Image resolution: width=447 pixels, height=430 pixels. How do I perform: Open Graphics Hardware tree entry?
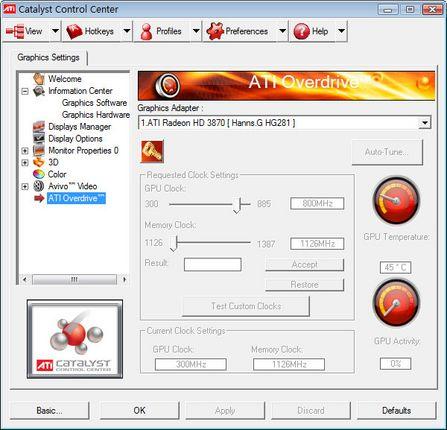click(x=96, y=115)
